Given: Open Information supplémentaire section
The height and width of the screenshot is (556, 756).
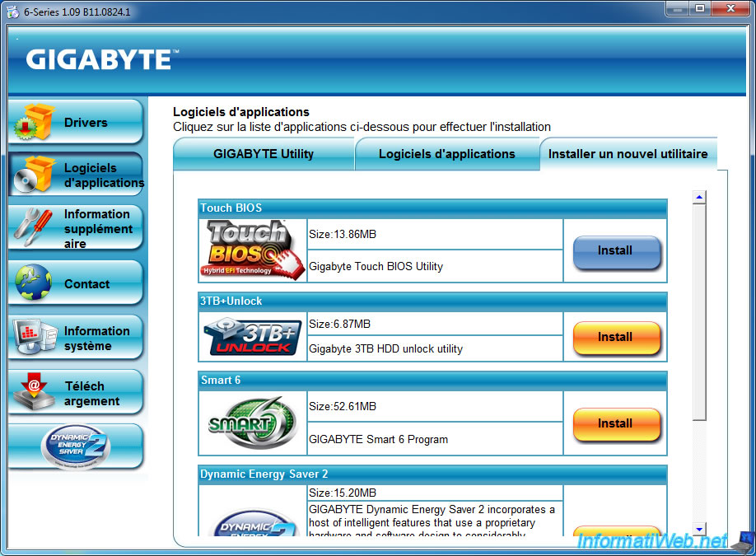Looking at the screenshot, I should click(76, 228).
